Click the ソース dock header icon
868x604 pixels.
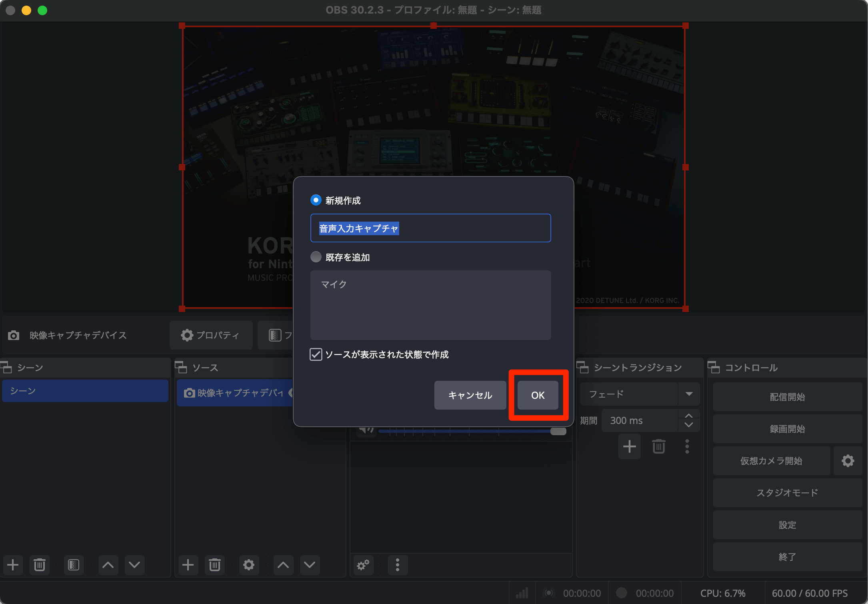[181, 367]
